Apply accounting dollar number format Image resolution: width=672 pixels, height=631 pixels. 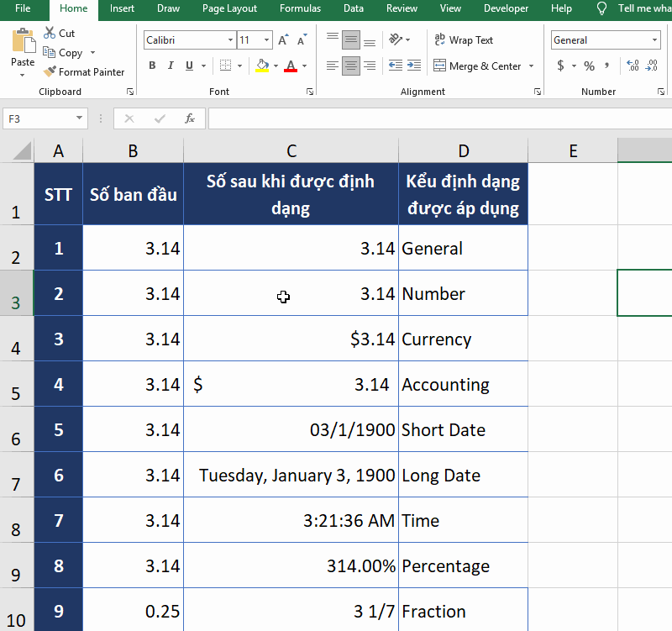pos(560,66)
